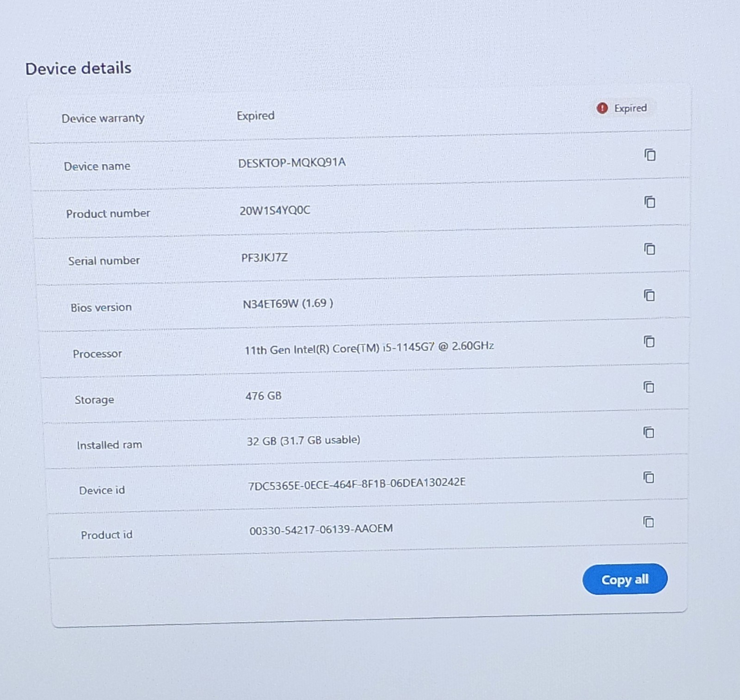Click the 'Device name' label
The height and width of the screenshot is (700, 740).
click(x=97, y=167)
